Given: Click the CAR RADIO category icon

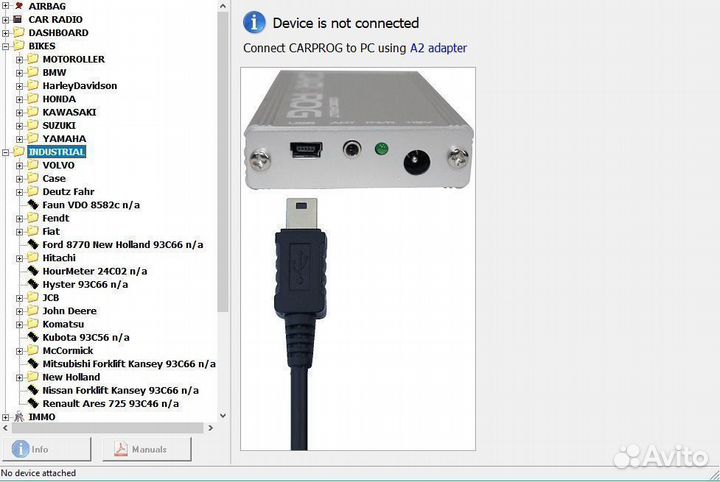Looking at the screenshot, I should click(x=18, y=19).
